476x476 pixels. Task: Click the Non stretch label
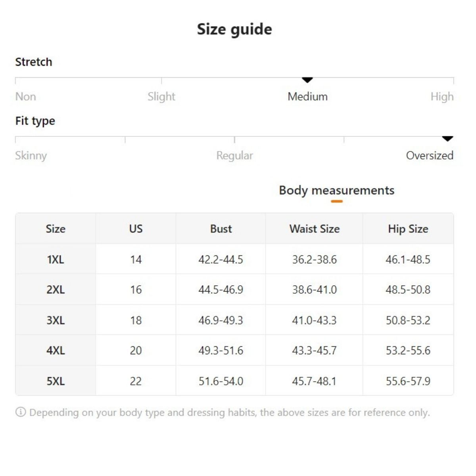tap(25, 96)
